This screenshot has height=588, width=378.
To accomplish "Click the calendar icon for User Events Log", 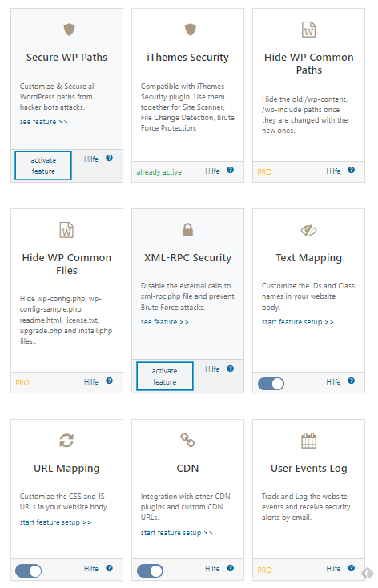I will tap(308, 441).
